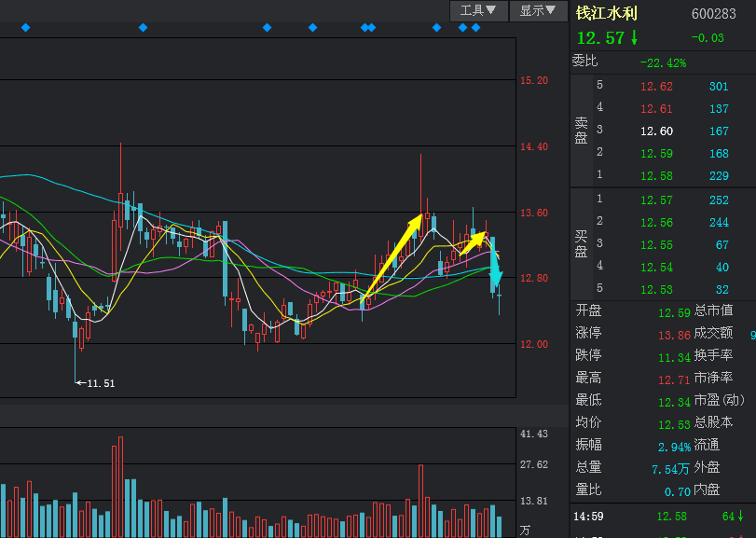Click the leftmost blue diamond event marker

click(25, 28)
